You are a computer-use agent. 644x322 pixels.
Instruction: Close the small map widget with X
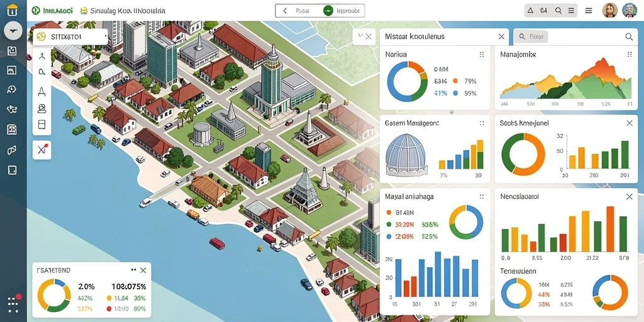(369, 36)
